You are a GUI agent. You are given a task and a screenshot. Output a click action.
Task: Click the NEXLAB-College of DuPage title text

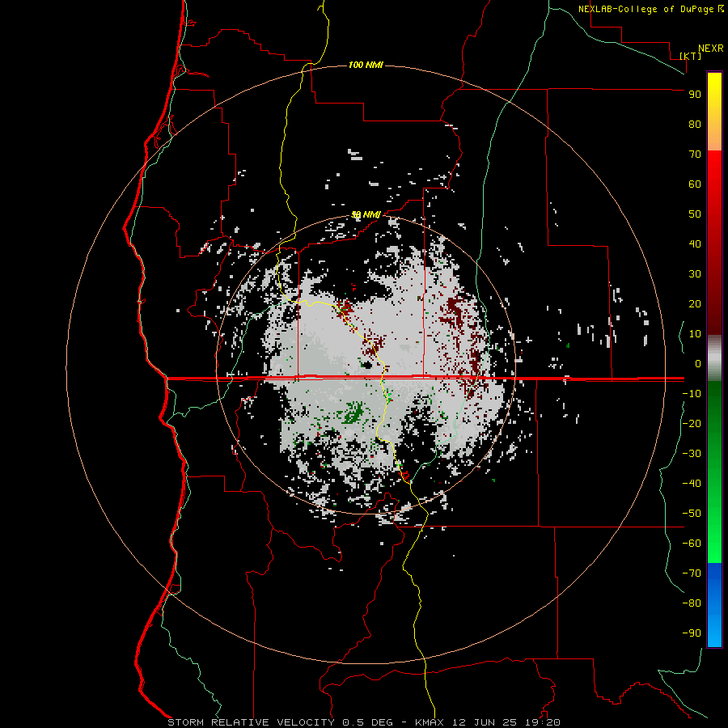[647, 9]
